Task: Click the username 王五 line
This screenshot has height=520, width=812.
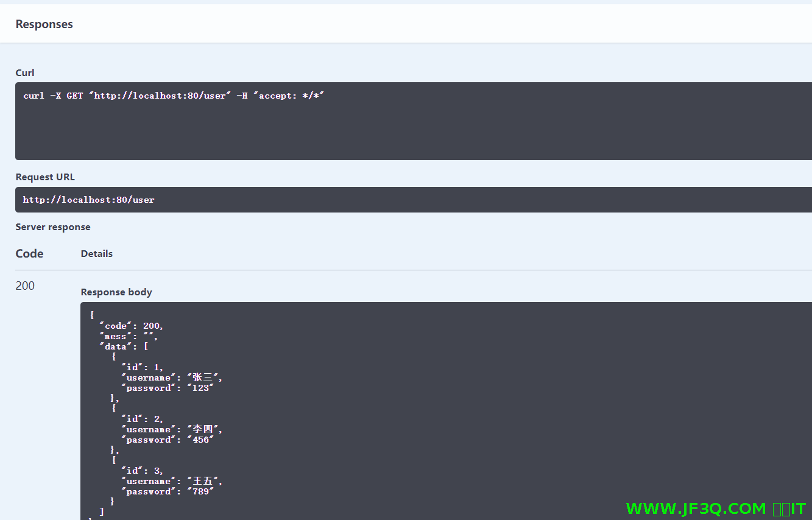Action: pyautogui.click(x=172, y=481)
